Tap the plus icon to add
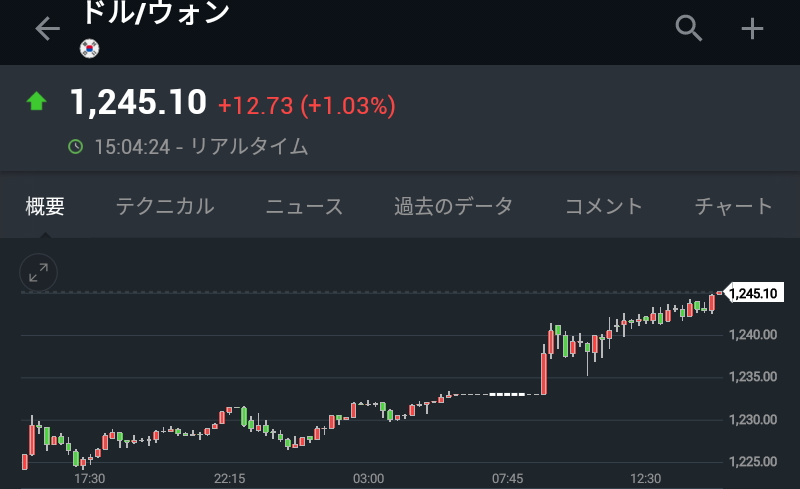The height and width of the screenshot is (489, 800). pyautogui.click(x=751, y=29)
